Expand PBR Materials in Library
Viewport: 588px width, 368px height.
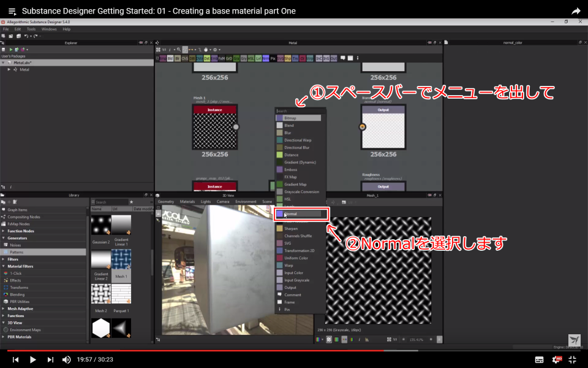4,337
